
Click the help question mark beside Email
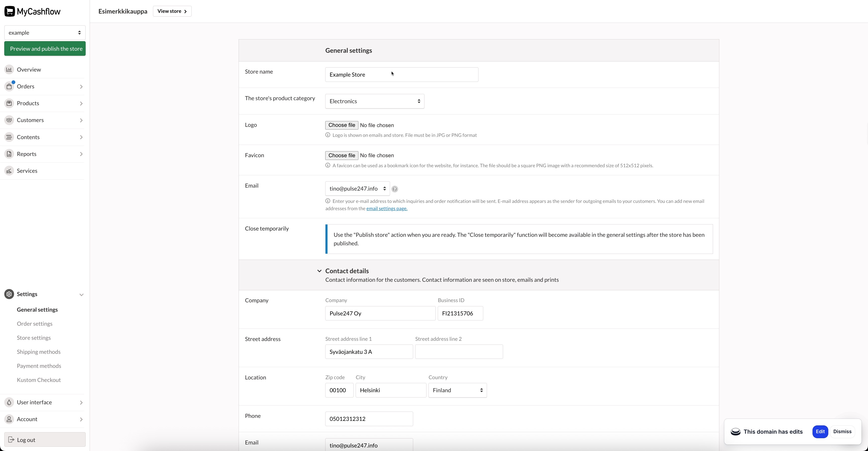395,189
